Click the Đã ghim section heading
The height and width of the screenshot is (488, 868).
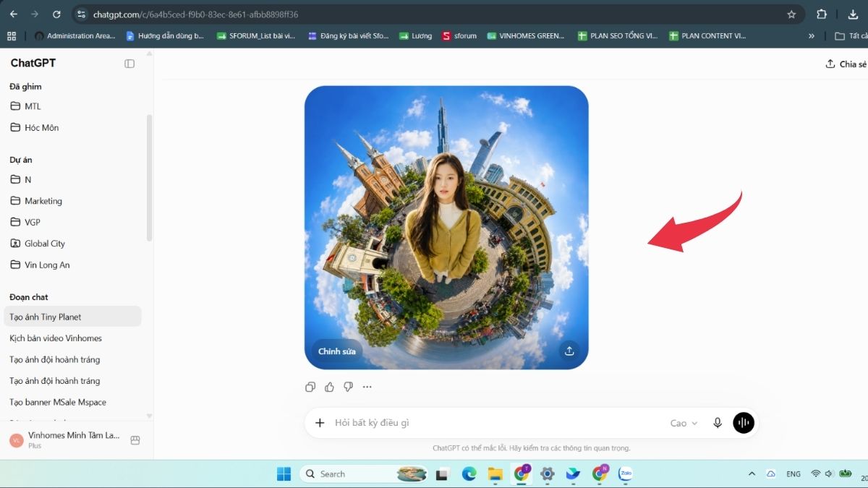click(x=25, y=86)
